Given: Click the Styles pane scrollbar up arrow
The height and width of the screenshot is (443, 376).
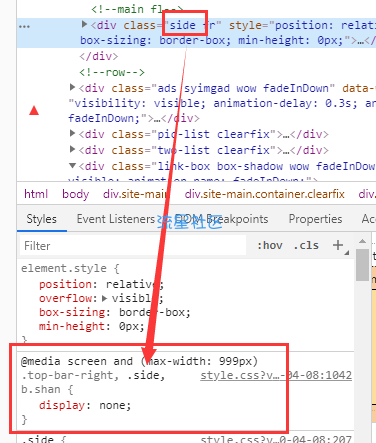Looking at the screenshot, I should click(x=362, y=241).
